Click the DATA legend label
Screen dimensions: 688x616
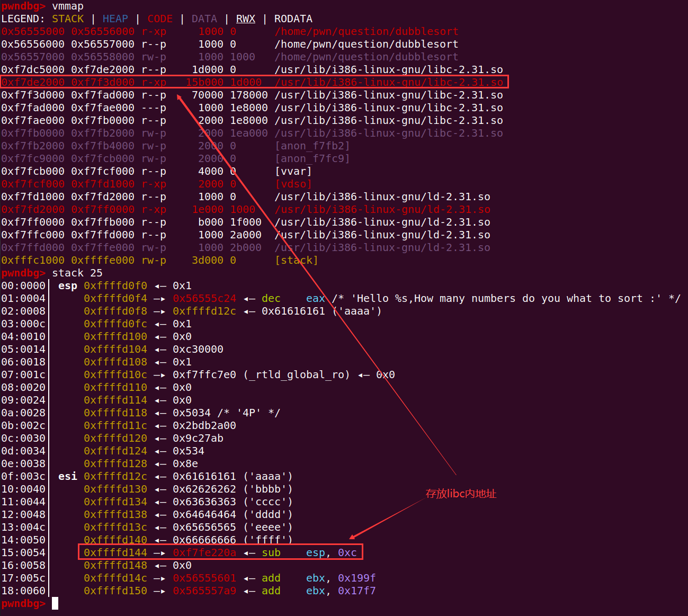[x=204, y=19]
